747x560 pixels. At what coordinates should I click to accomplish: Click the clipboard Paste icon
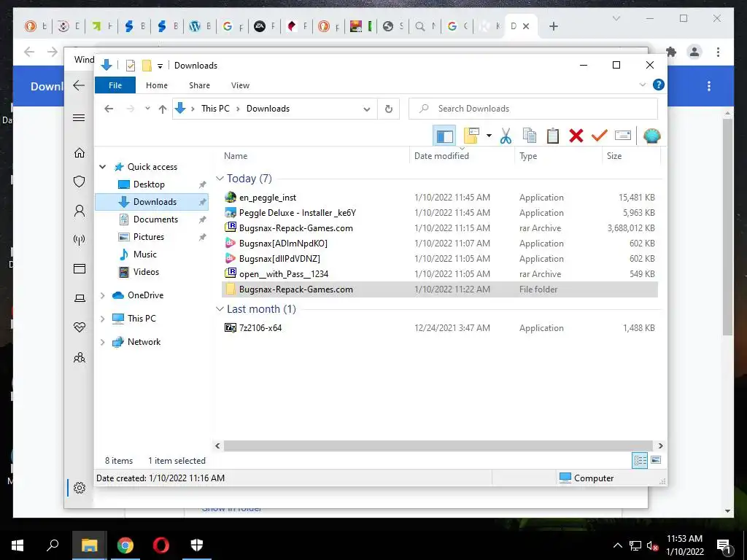coord(553,136)
